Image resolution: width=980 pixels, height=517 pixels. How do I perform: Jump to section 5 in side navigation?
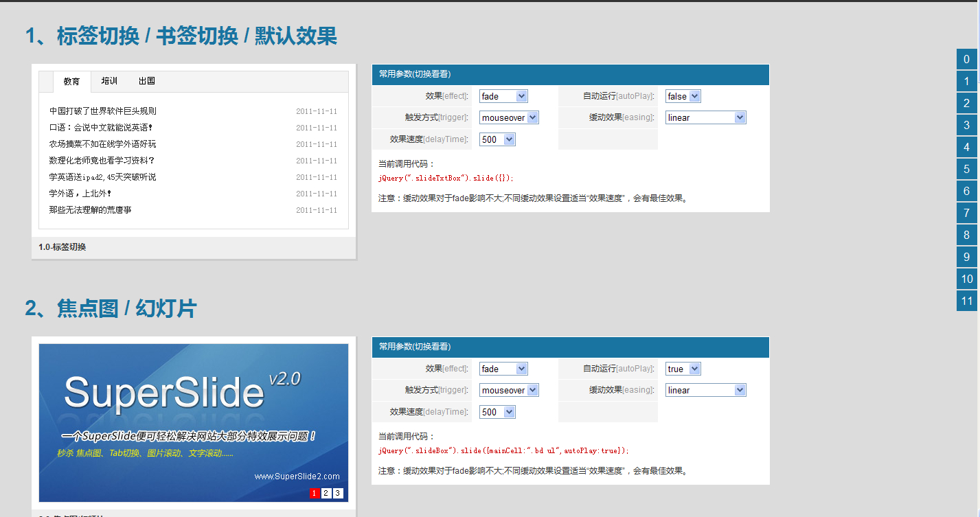[x=967, y=169]
